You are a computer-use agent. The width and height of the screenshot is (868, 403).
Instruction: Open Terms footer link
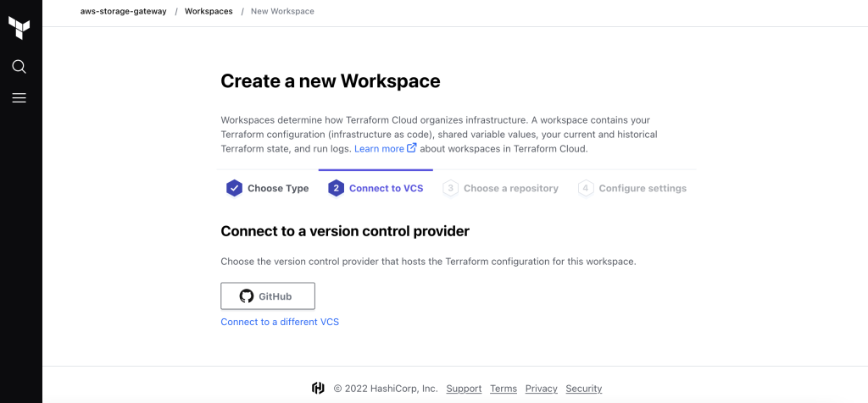click(x=504, y=389)
